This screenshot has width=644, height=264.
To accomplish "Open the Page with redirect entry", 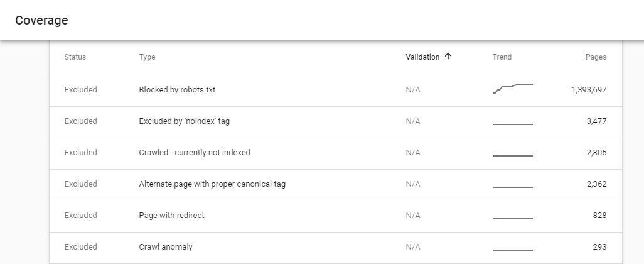I will [x=171, y=216].
